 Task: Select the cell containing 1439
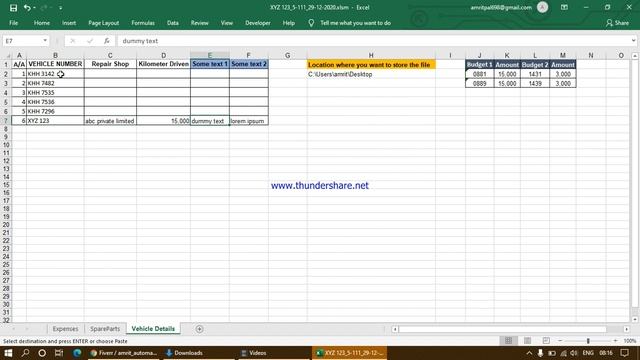coord(535,83)
